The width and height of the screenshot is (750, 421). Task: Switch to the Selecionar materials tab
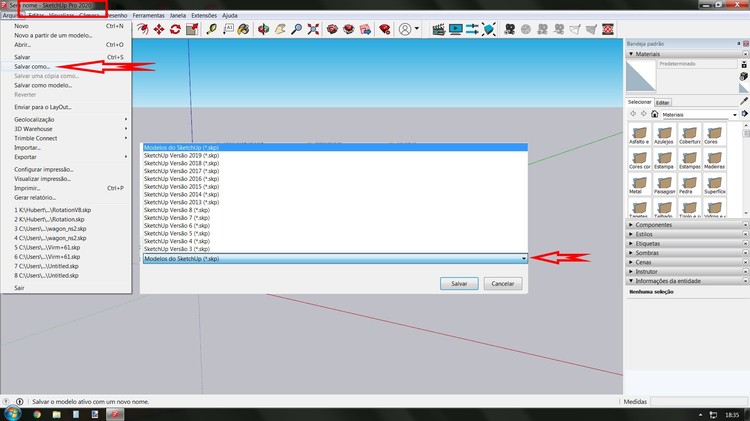click(640, 102)
